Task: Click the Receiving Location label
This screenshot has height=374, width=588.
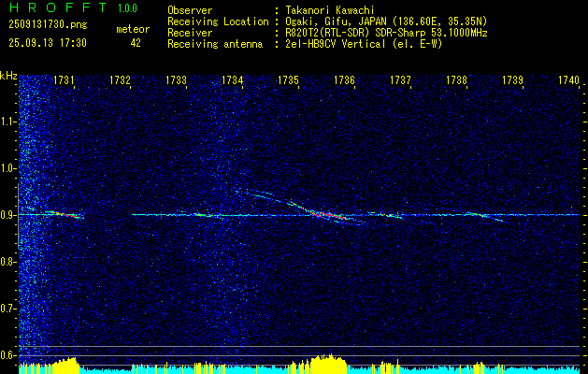Action: click(x=218, y=22)
